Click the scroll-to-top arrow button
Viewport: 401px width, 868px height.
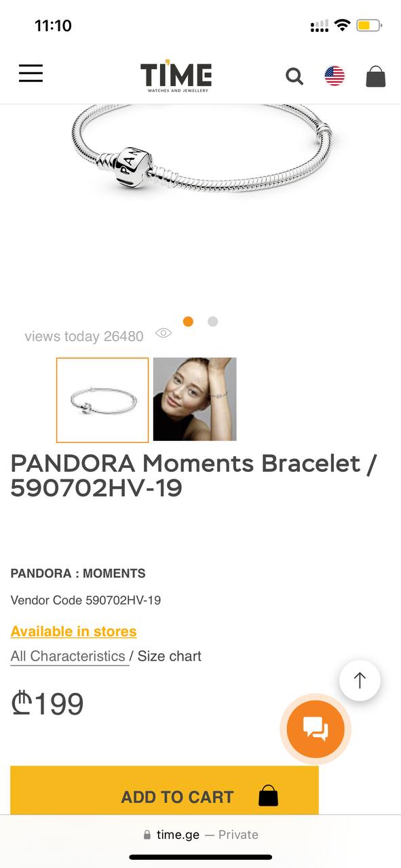(360, 680)
